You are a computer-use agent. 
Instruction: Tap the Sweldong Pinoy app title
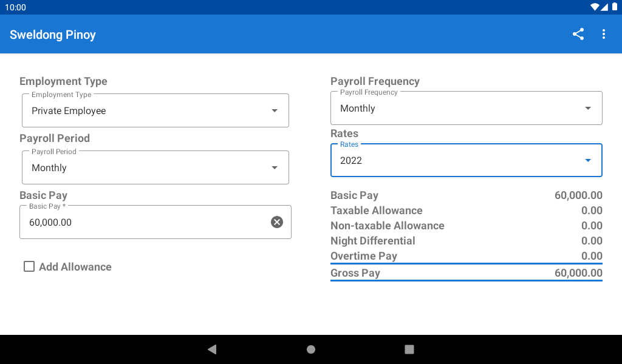click(53, 35)
